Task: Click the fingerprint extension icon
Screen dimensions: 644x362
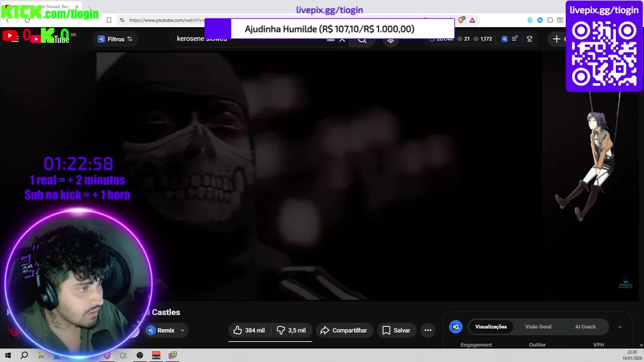Action: [530, 20]
